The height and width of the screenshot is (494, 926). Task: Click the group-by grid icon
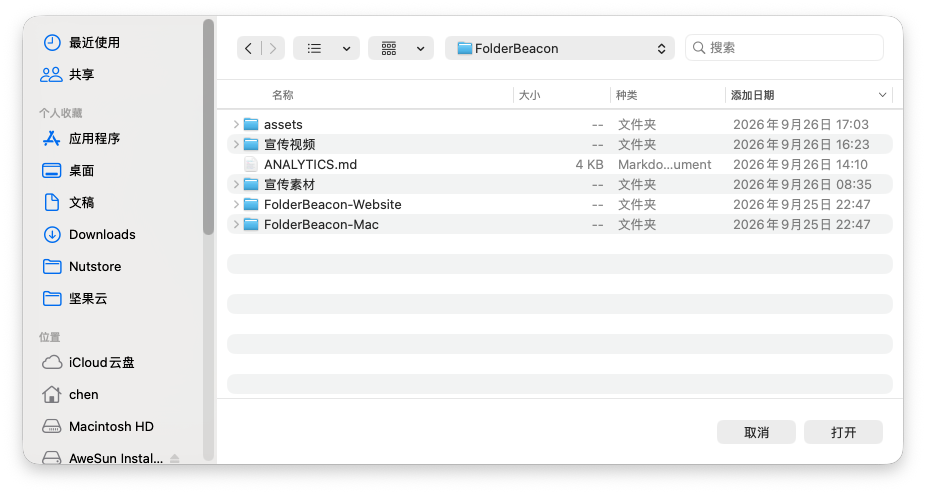tap(389, 48)
